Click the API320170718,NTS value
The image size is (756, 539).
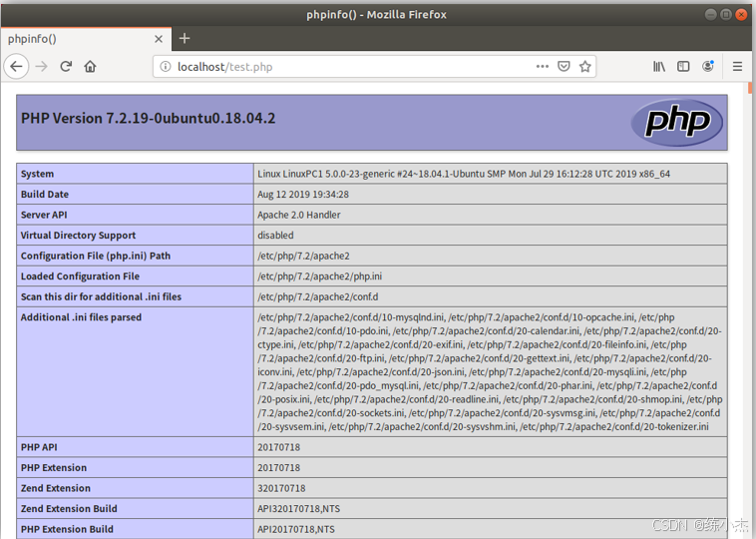coord(298,509)
